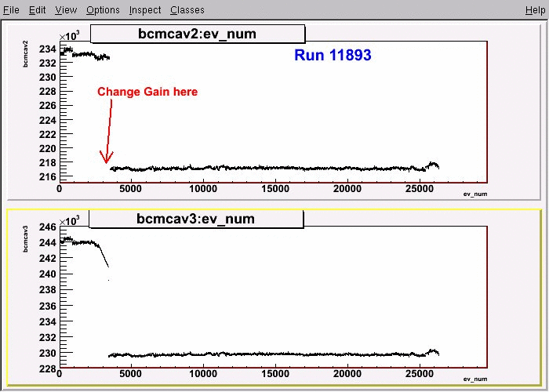Click y-axis value 236 in bottom plot
549x392 pixels.
point(48,307)
